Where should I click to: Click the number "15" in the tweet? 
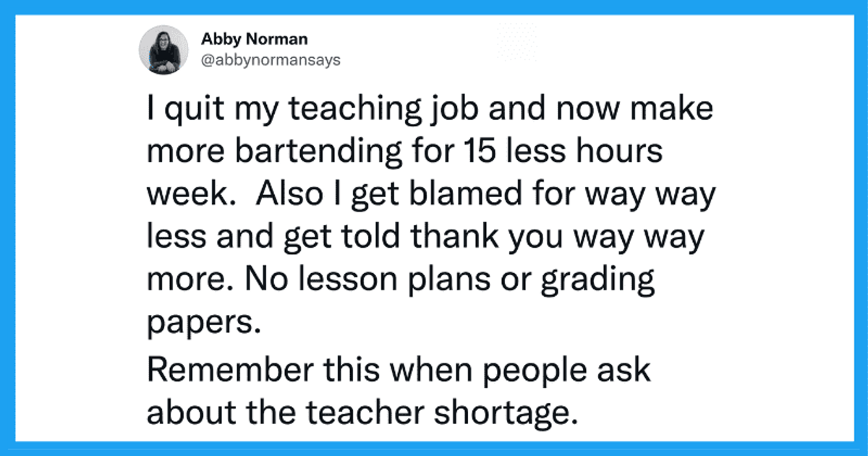coord(469,154)
